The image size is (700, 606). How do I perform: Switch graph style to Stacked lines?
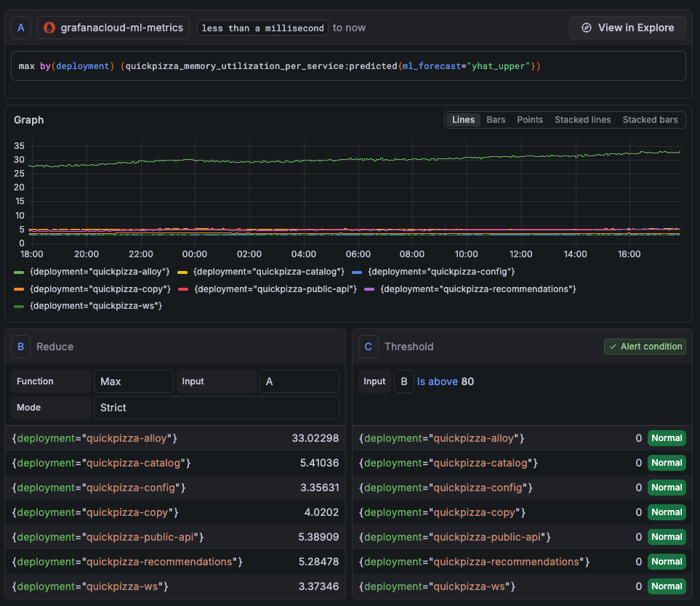click(x=582, y=120)
